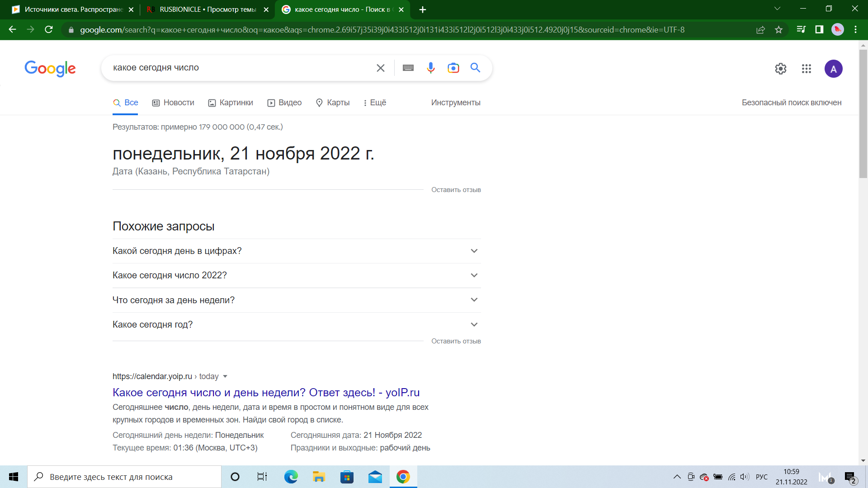Image resolution: width=868 pixels, height=488 pixels.
Task: Clear the search query with X icon
Action: (x=381, y=68)
